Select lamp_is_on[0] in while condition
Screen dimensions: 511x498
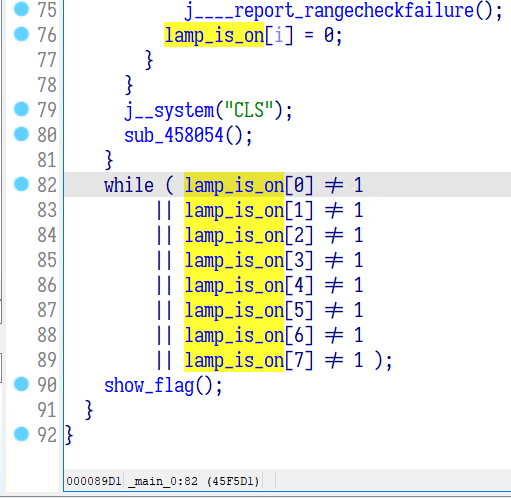click(x=249, y=185)
